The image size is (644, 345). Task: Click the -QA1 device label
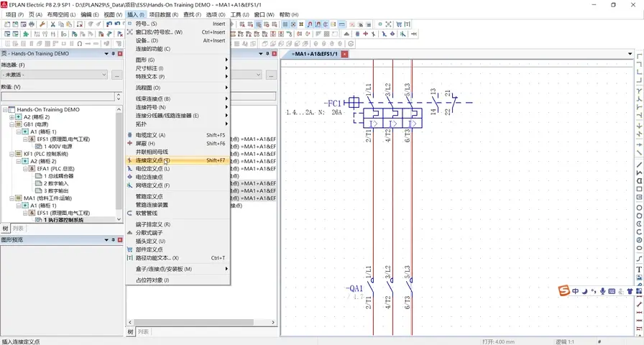tap(354, 288)
